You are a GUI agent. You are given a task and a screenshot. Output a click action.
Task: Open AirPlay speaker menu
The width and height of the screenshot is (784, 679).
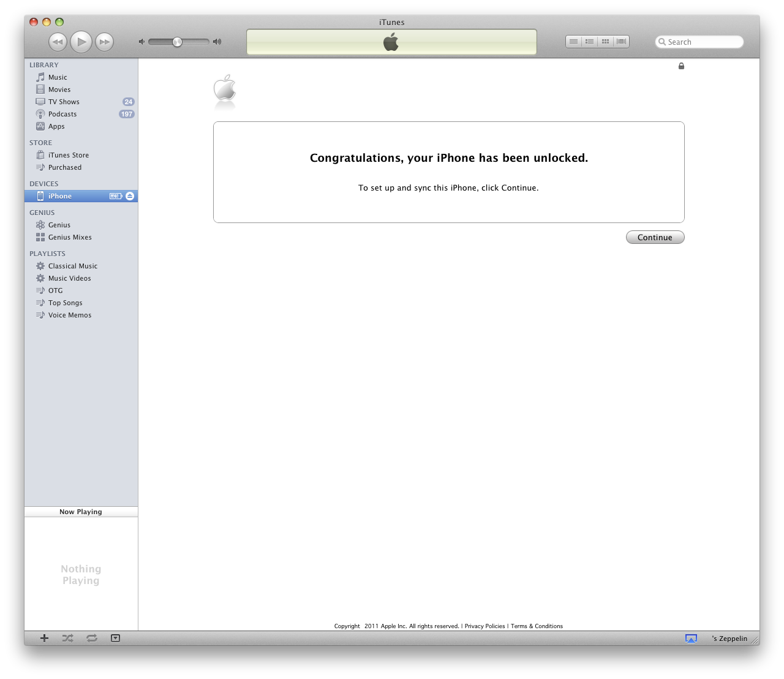point(691,638)
